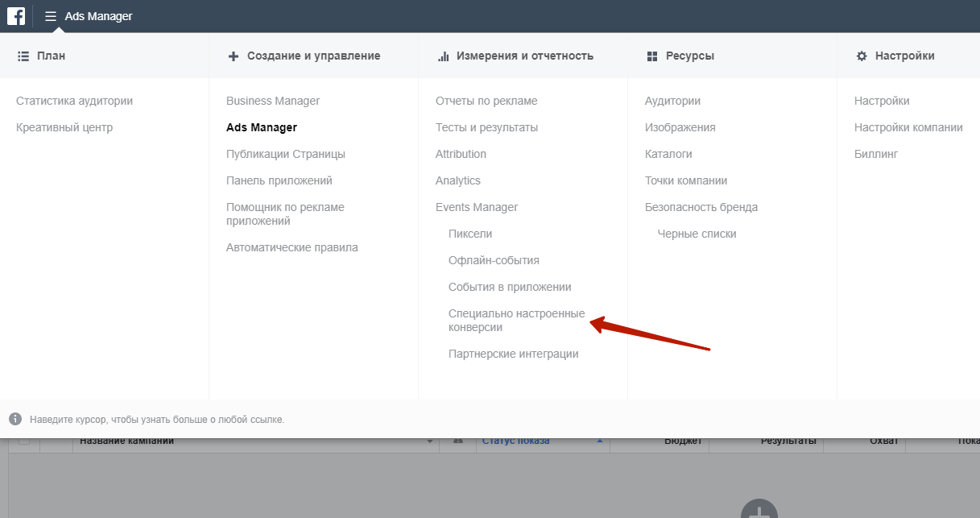The image size is (980, 518).
Task: Go to Креативный центр
Action: (x=64, y=127)
